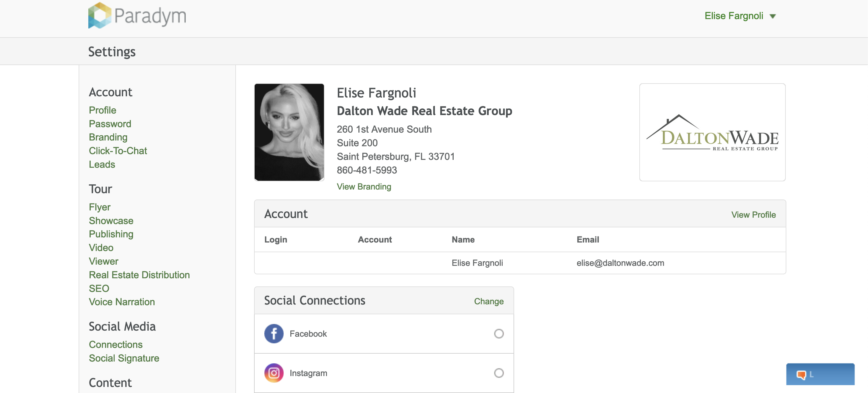Click the Facebook icon
The height and width of the screenshot is (393, 868).
click(x=274, y=334)
